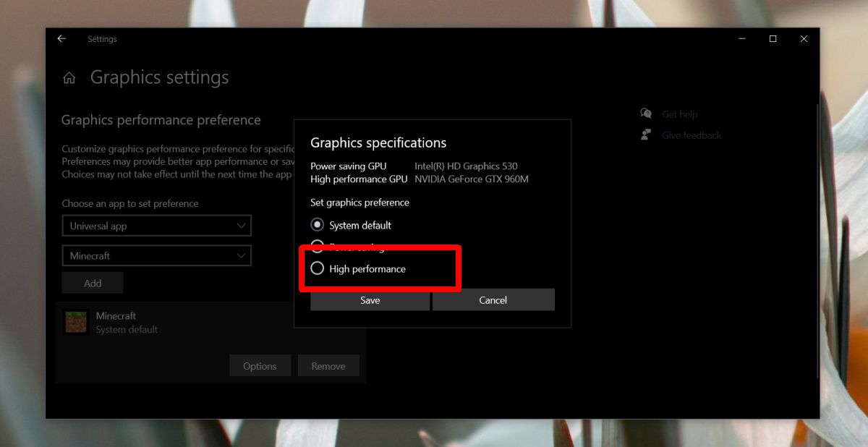Screen dimensions: 868x447
Task: Click the home icon beside Graphics settings
Action: click(68, 77)
